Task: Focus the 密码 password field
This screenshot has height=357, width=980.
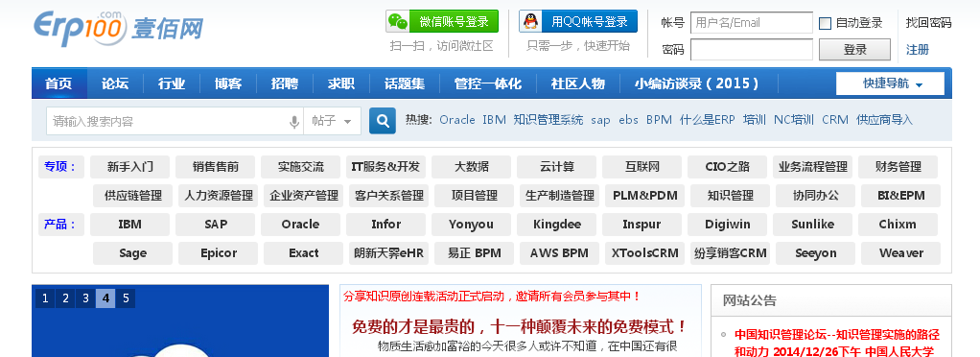Action: pyautogui.click(x=751, y=49)
